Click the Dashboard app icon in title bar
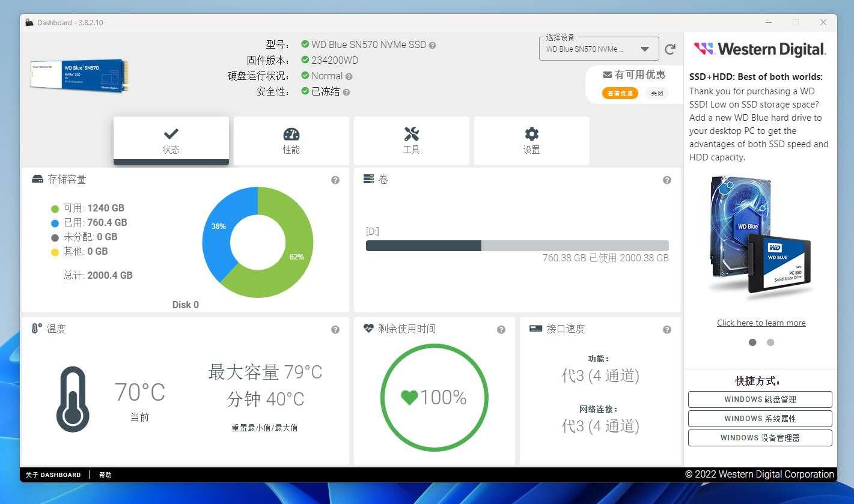The image size is (854, 504). pyautogui.click(x=29, y=22)
